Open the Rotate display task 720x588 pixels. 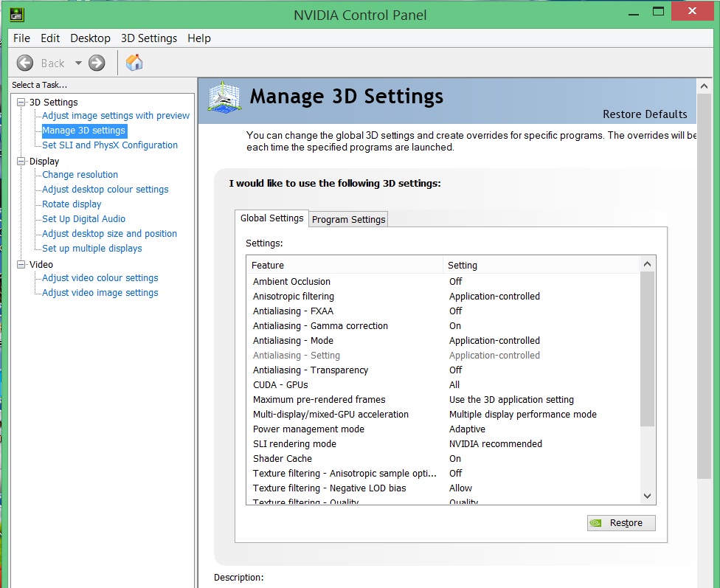click(72, 204)
